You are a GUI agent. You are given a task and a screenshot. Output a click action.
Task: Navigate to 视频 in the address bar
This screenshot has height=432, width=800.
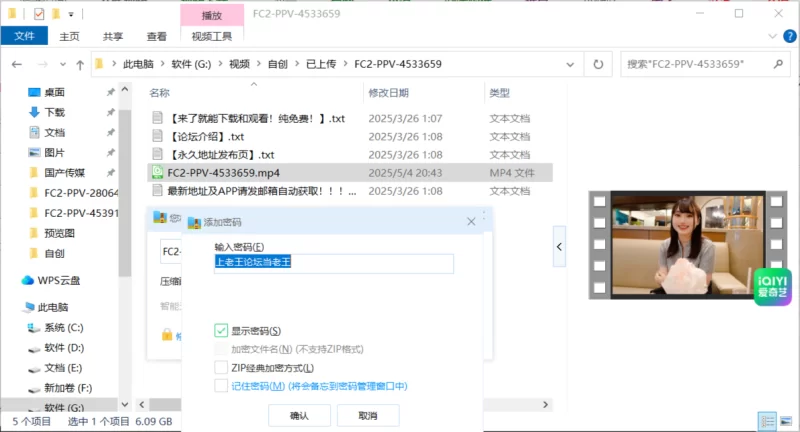(x=239, y=64)
